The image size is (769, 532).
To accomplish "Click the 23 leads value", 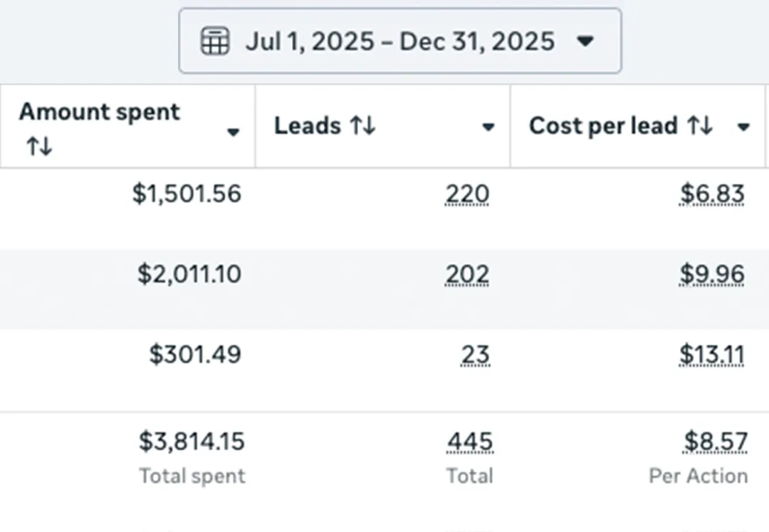I will [x=475, y=354].
